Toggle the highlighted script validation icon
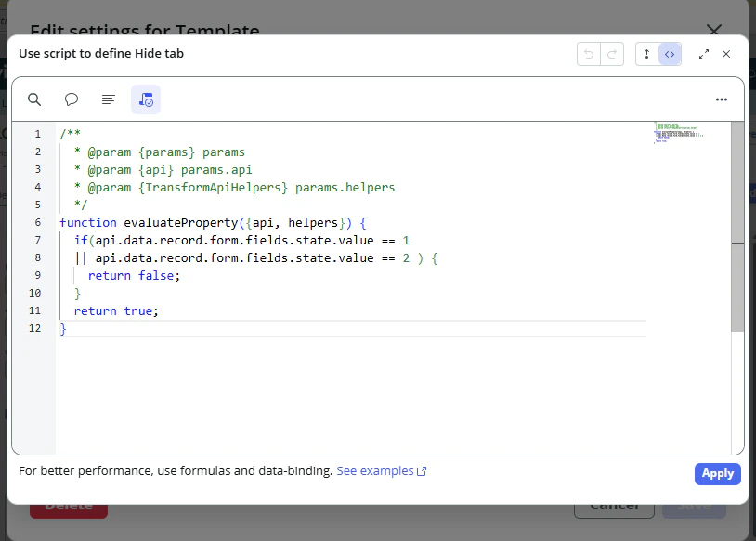This screenshot has height=541, width=756. [x=146, y=99]
